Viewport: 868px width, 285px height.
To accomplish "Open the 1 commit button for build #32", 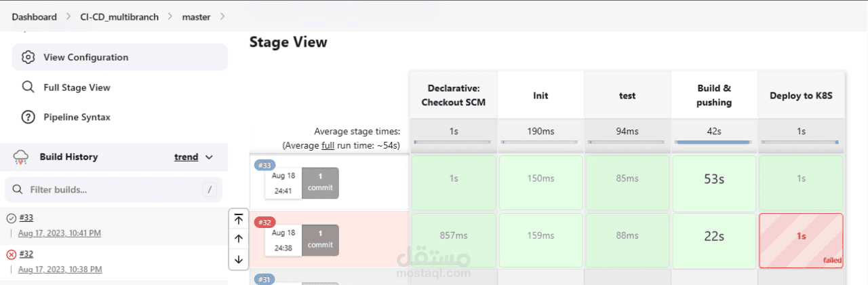I will (x=320, y=240).
